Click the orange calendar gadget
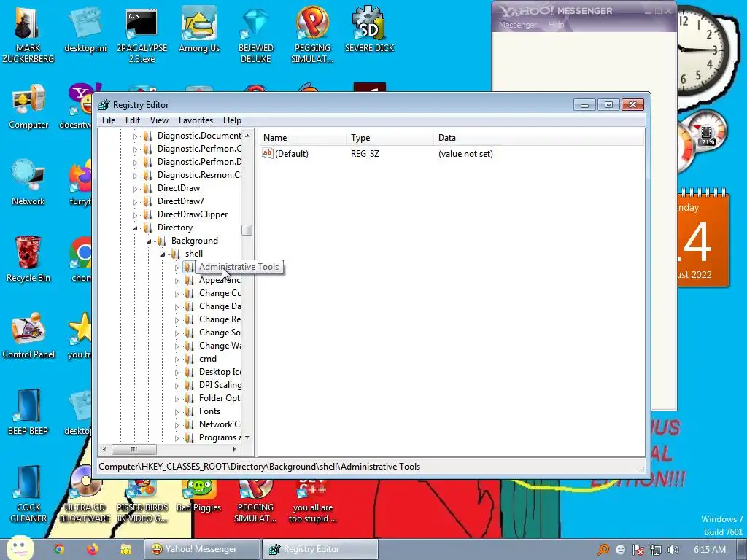This screenshot has width=747, height=560. [x=703, y=238]
